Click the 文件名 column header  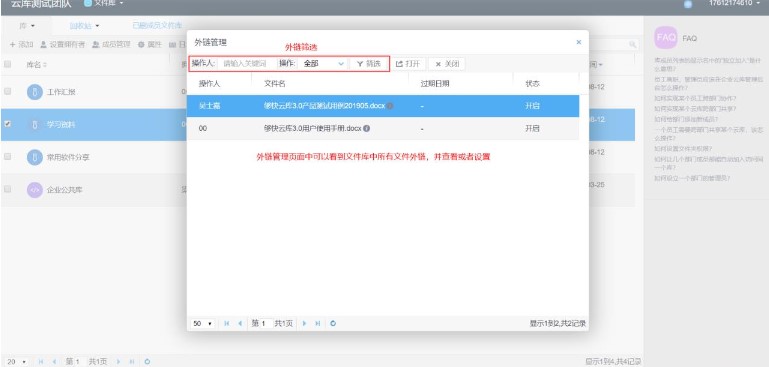tap(275, 84)
